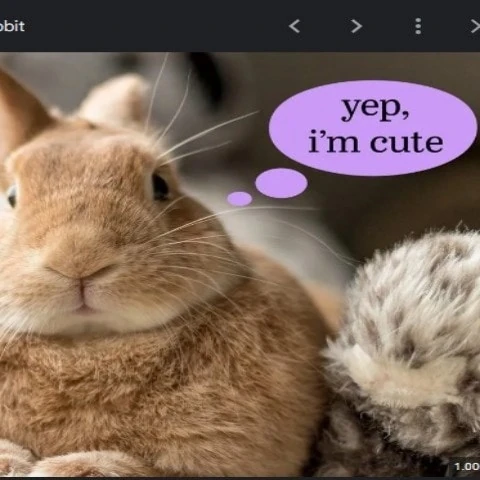This screenshot has width=480, height=480.
Task: Close the image viewer with the X
Action: coord(475,26)
